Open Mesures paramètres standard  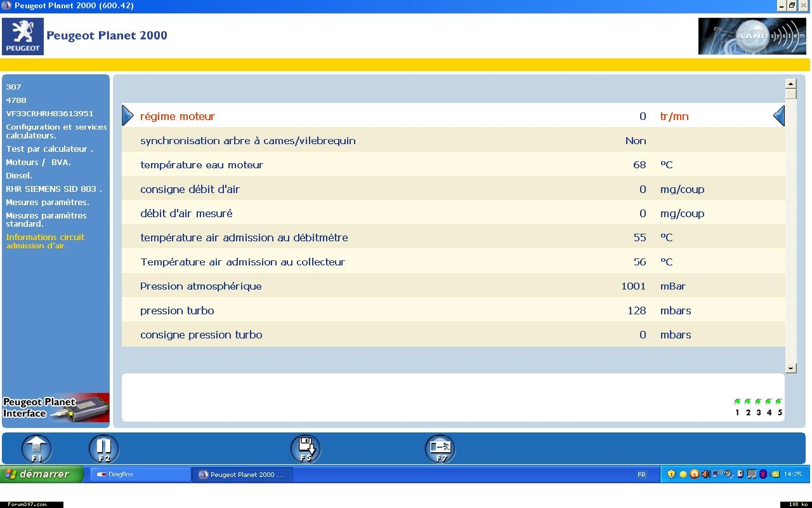46,220
